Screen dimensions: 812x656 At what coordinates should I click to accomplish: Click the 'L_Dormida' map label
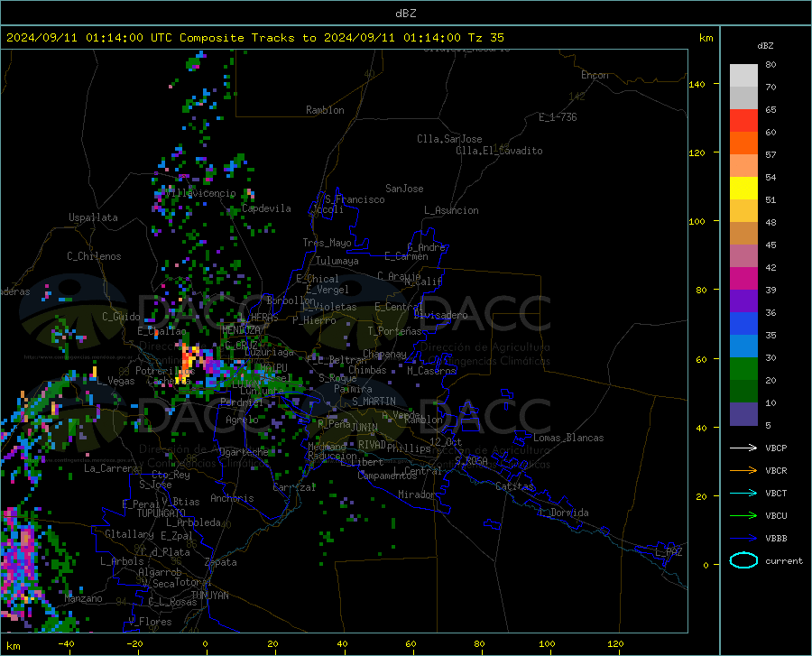[563, 513]
